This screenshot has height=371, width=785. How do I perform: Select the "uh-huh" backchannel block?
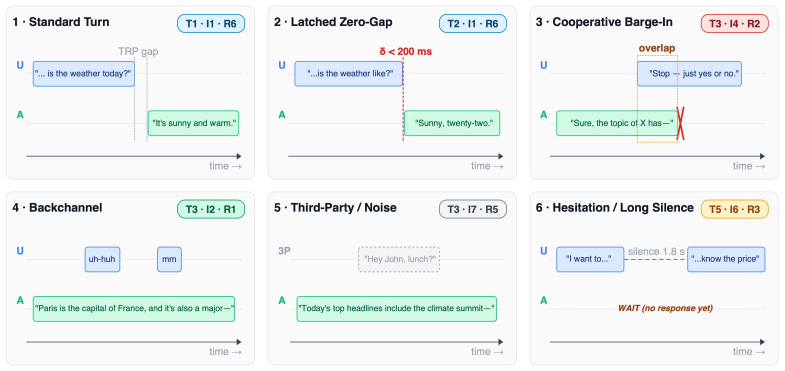(x=102, y=259)
